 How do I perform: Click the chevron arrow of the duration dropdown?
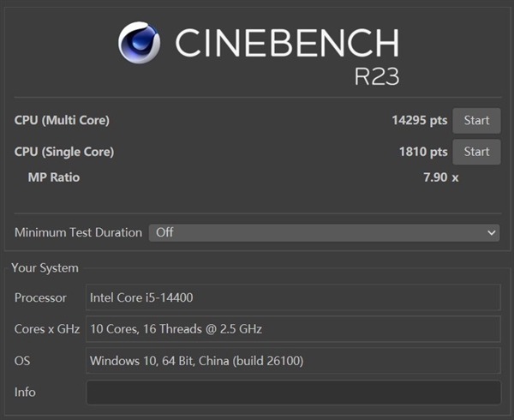[492, 232]
